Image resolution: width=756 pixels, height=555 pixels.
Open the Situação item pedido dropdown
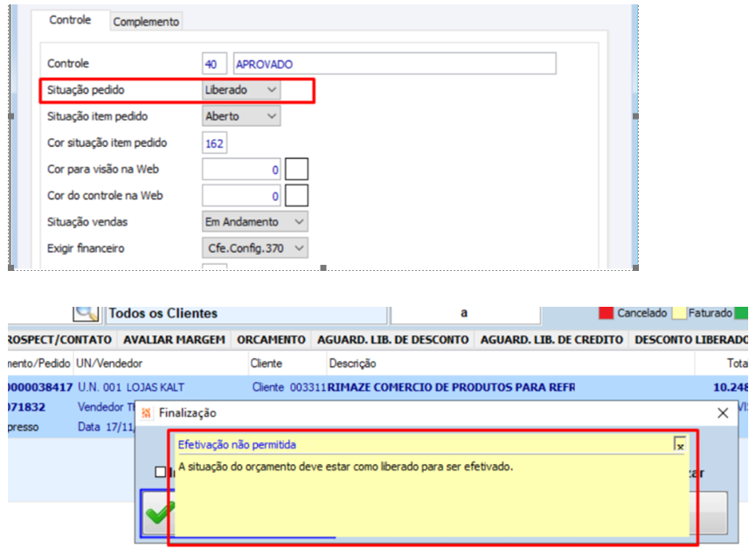pos(241,116)
